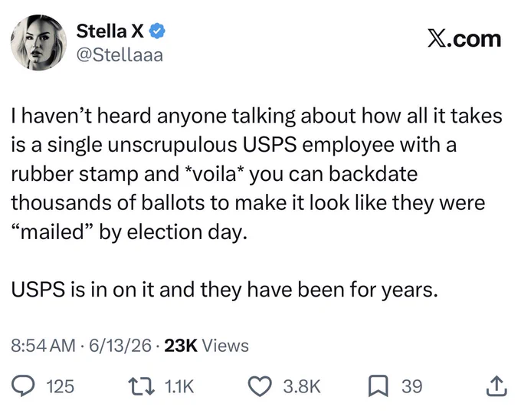
Task: Click the blue verified checkmark badge
Action: [156, 31]
